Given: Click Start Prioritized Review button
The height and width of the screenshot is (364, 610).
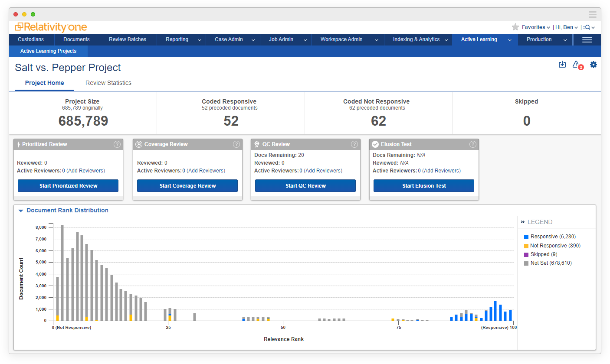Looking at the screenshot, I should point(68,185).
